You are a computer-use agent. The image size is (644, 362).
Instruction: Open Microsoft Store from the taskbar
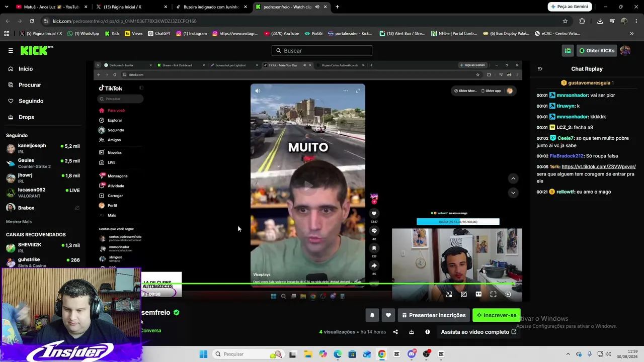[352, 354]
